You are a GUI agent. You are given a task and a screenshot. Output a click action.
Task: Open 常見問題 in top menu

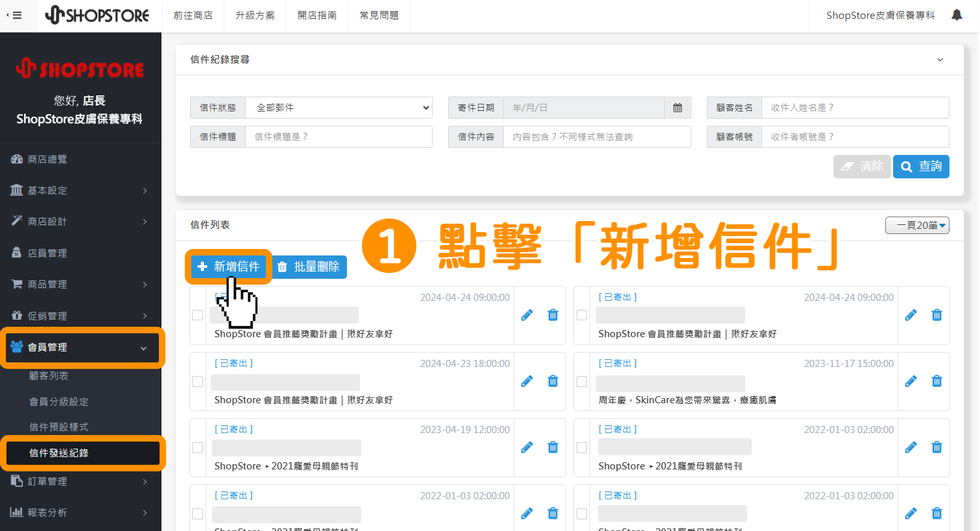click(379, 16)
